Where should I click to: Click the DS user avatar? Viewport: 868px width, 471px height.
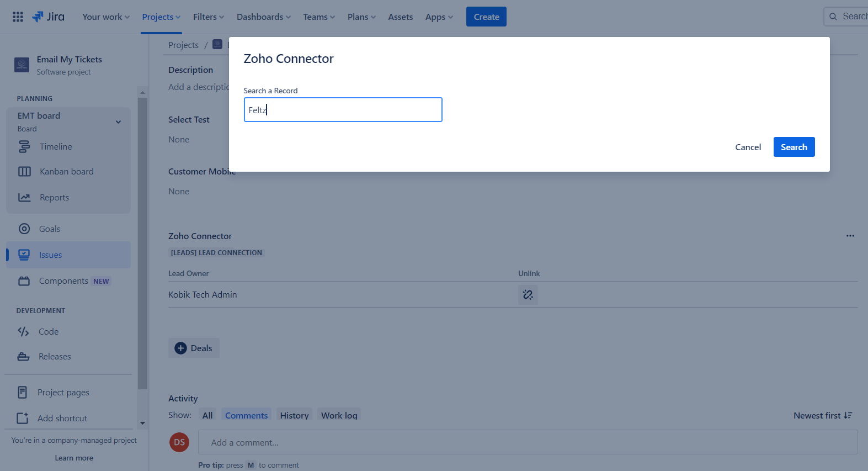point(179,442)
